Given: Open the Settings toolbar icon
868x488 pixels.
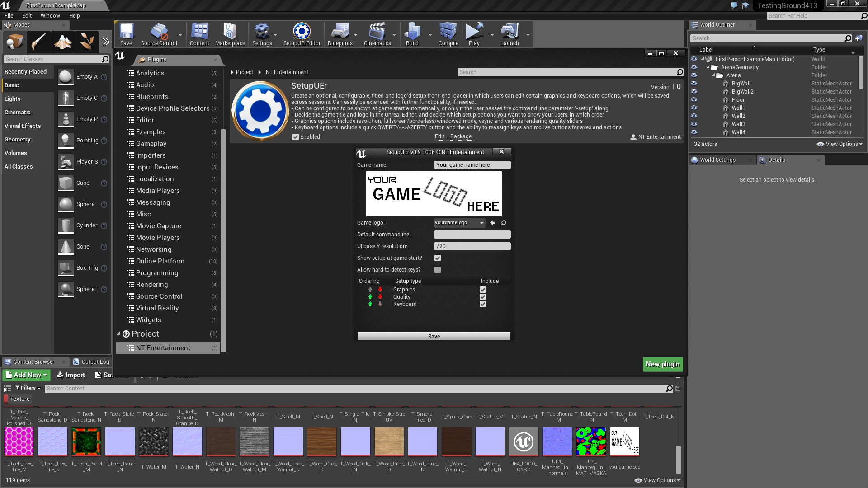Looking at the screenshot, I should click(x=262, y=34).
